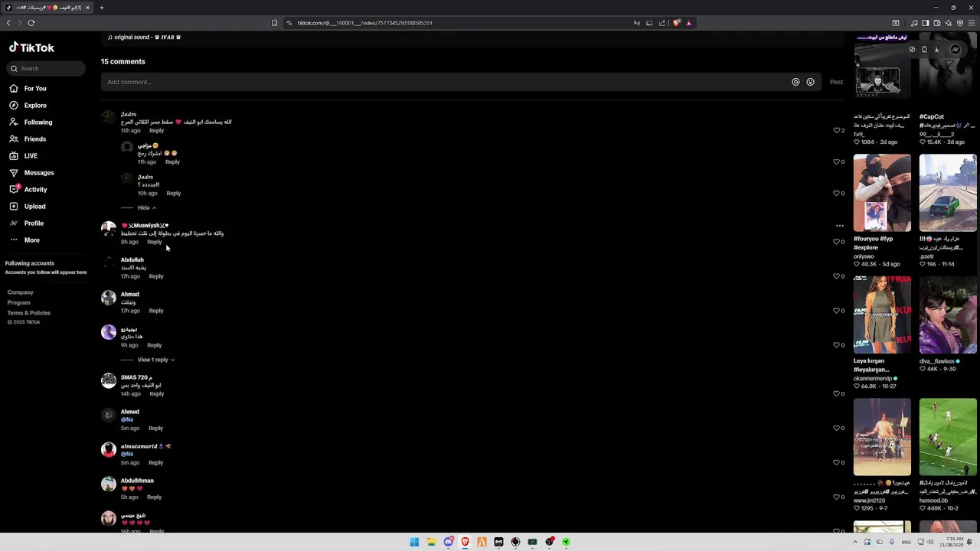Like the almutamarid comment
This screenshot has height=551, width=980.
[836, 462]
